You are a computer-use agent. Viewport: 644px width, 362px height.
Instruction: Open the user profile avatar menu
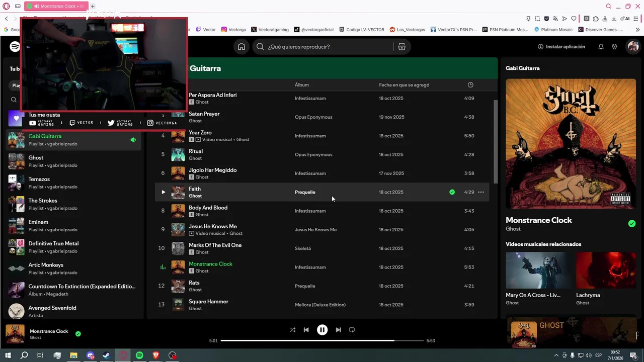tap(633, 47)
